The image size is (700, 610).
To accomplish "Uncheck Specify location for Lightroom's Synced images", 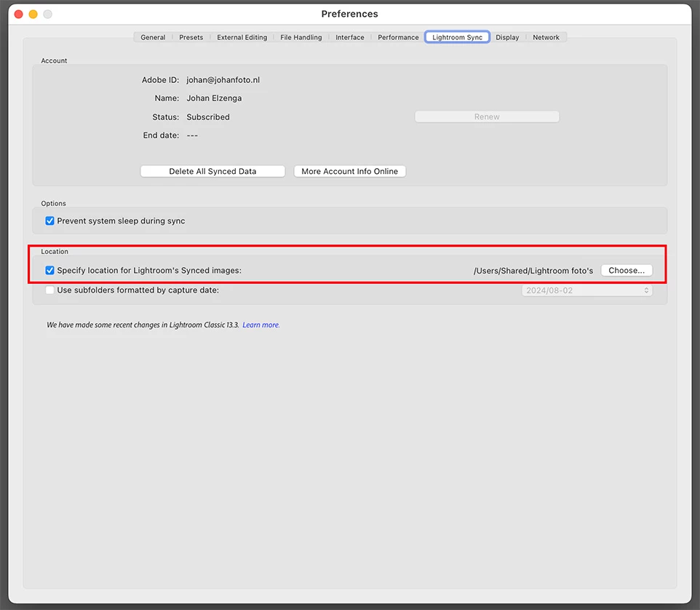I will click(x=49, y=271).
